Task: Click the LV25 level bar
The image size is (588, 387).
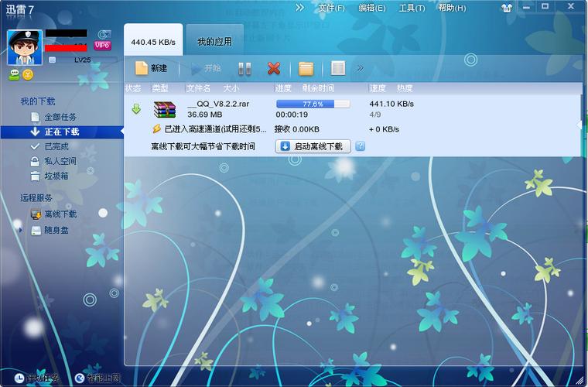Action: pyautogui.click(x=83, y=60)
